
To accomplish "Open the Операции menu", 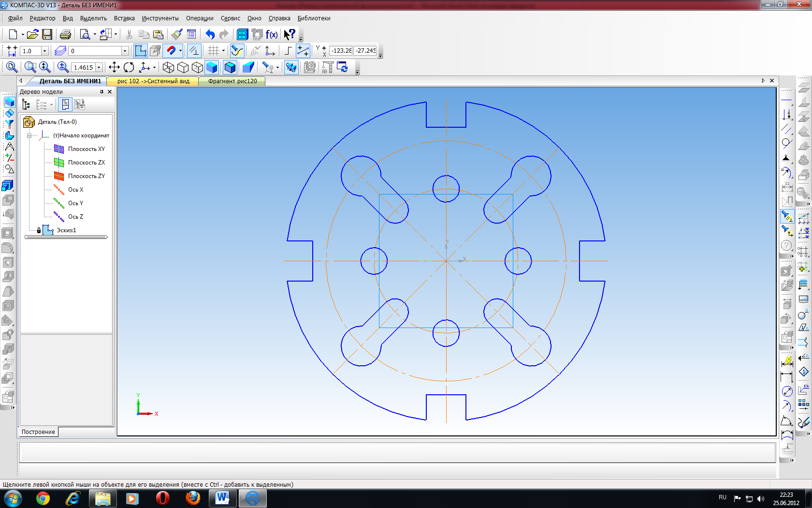I will (x=200, y=18).
